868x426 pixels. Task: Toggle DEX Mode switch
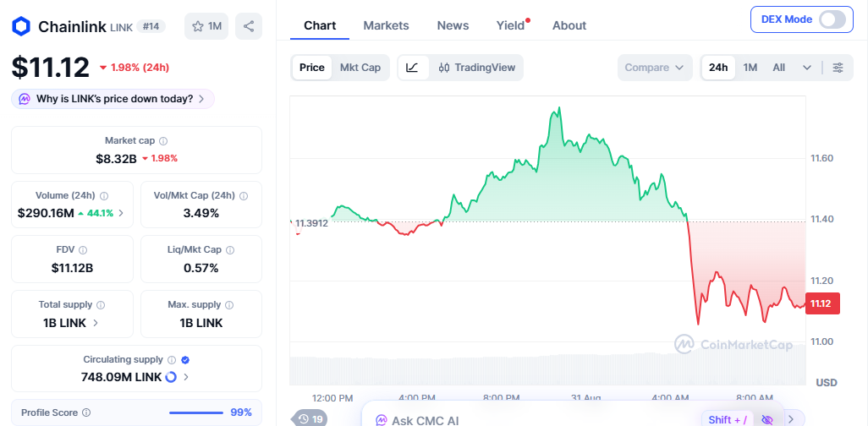tap(832, 19)
